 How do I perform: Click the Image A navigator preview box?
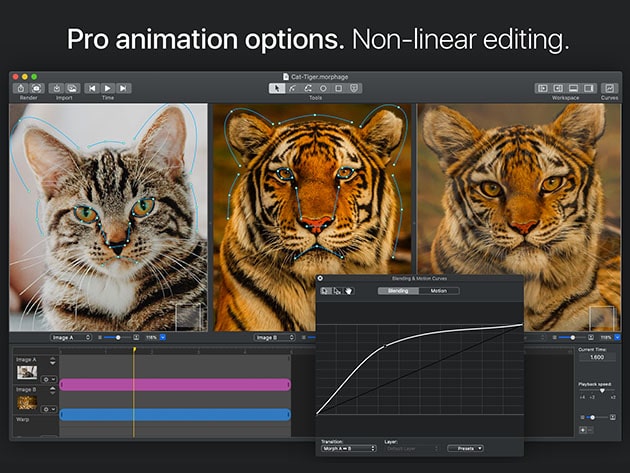click(188, 317)
